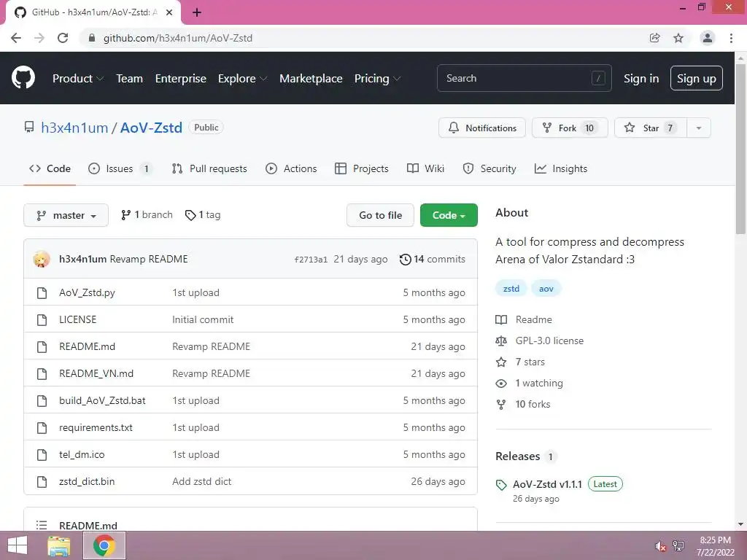Image resolution: width=747 pixels, height=560 pixels.
Task: Click the file icon beside zstd_dict.bin
Action: click(42, 481)
